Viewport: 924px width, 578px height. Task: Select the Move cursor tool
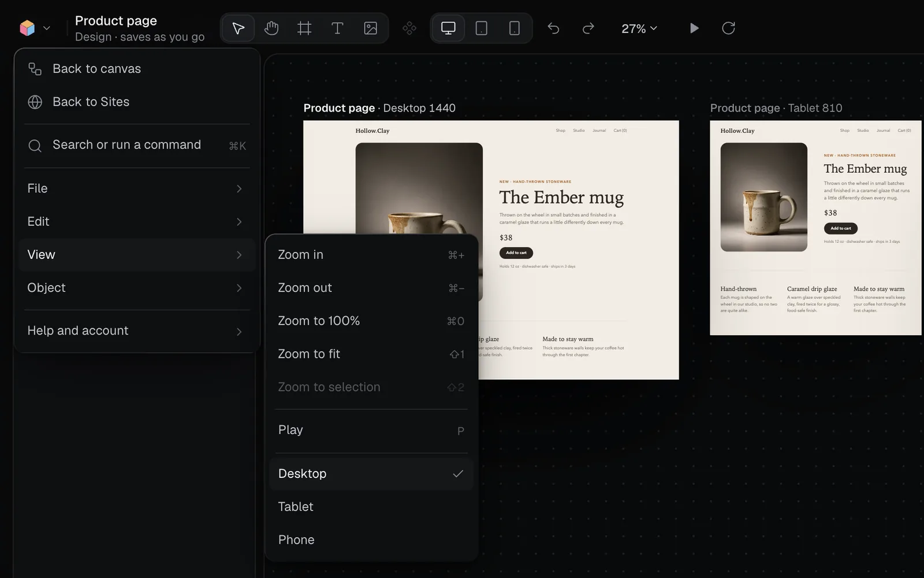(238, 28)
